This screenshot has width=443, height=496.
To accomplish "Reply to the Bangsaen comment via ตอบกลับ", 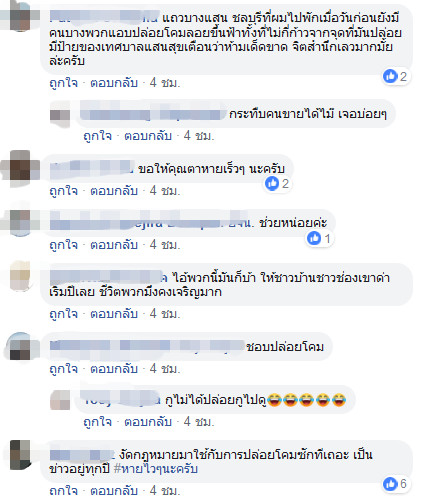I will 114,83.
